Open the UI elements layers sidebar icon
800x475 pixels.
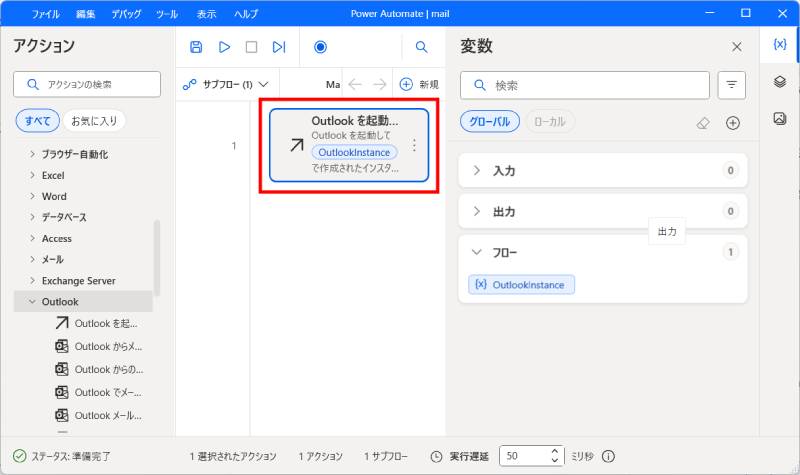click(x=780, y=82)
